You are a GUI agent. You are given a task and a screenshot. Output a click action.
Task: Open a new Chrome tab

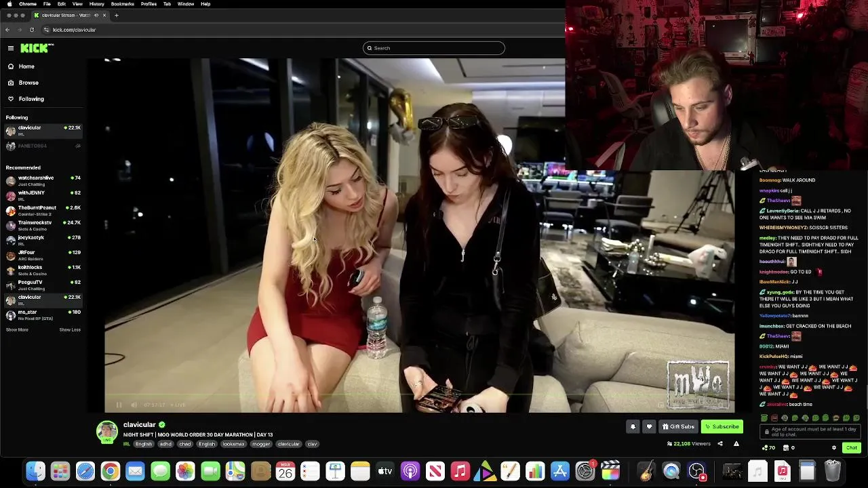[x=116, y=15]
